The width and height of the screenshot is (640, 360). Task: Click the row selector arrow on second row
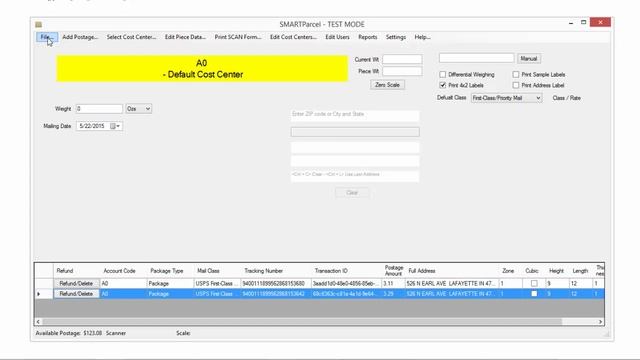tap(39, 294)
